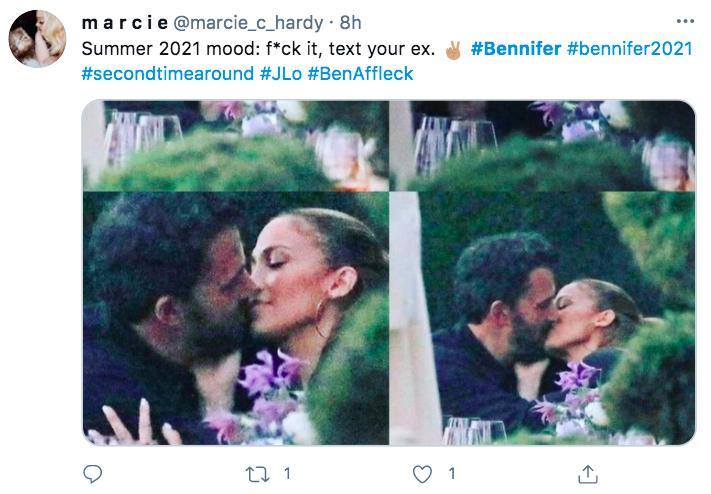Screen dimensions: 711x494
Task: Click the retweet count number
Action: 288,473
